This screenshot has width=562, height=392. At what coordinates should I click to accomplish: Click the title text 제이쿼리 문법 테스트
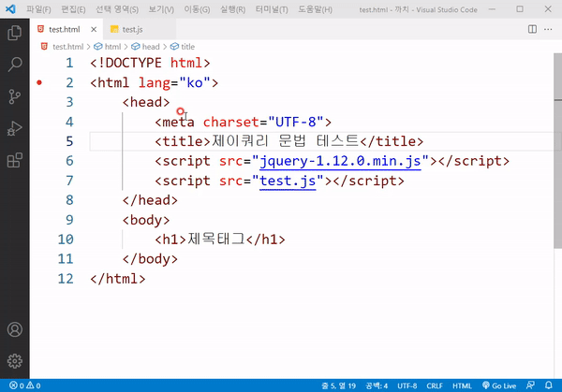286,141
